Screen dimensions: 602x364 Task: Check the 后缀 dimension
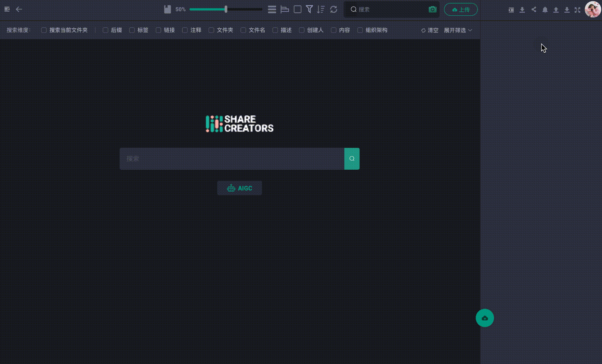(105, 30)
